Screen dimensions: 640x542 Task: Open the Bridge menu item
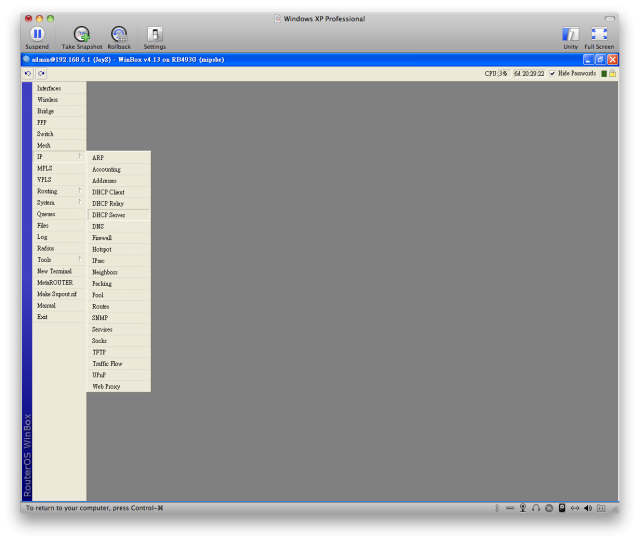59,111
